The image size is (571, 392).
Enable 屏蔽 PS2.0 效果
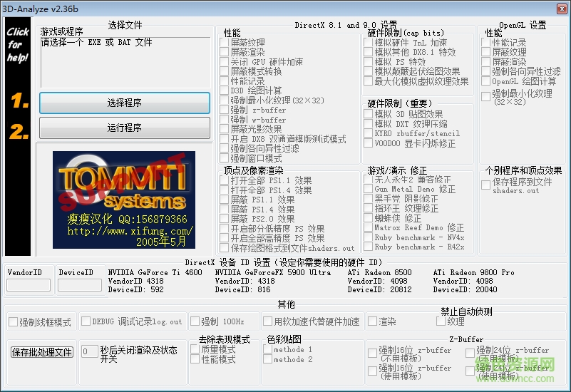coord(225,219)
